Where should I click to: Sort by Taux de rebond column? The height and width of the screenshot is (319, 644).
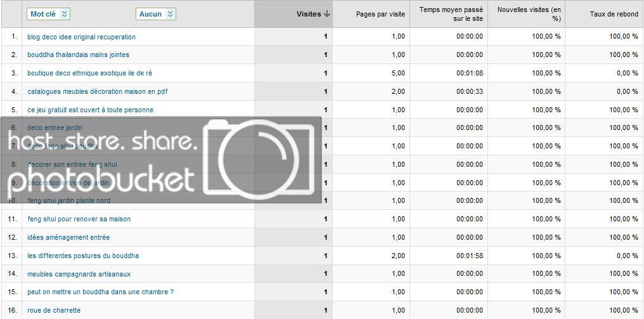click(x=614, y=14)
